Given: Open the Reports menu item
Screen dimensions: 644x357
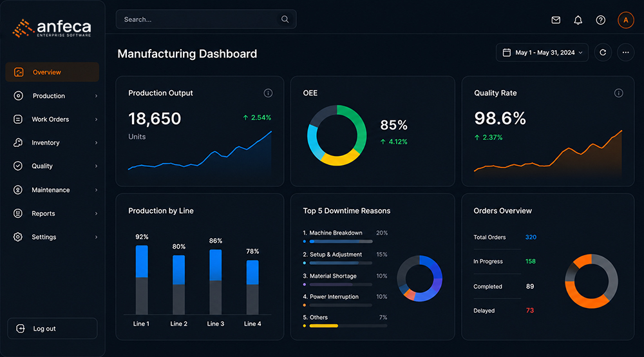Looking at the screenshot, I should click(52, 213).
